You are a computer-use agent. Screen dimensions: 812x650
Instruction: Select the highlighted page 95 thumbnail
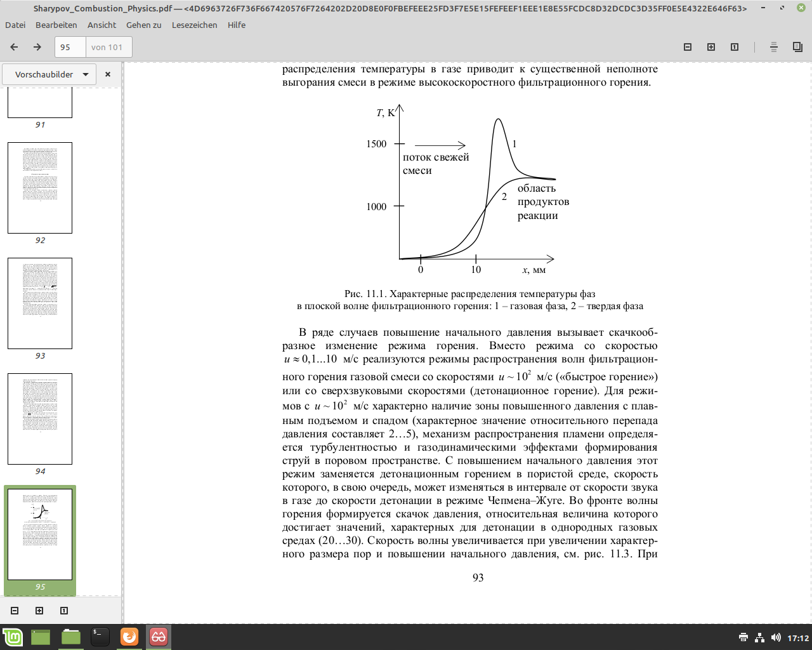pos(40,534)
